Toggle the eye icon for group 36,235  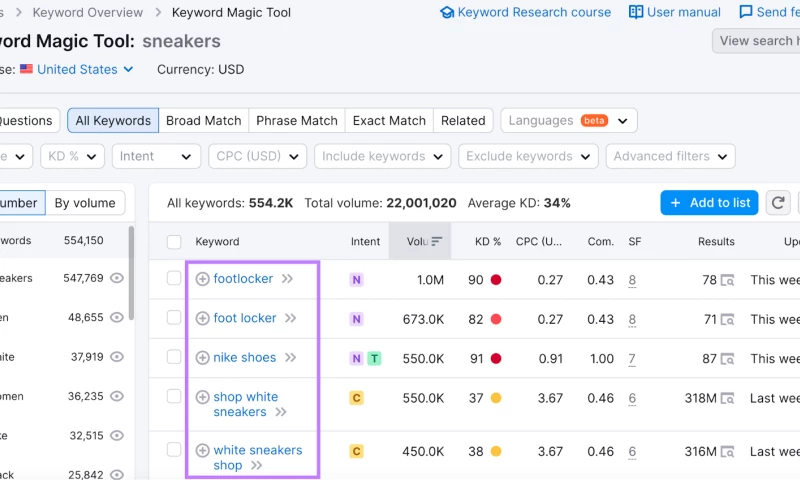pyautogui.click(x=117, y=396)
